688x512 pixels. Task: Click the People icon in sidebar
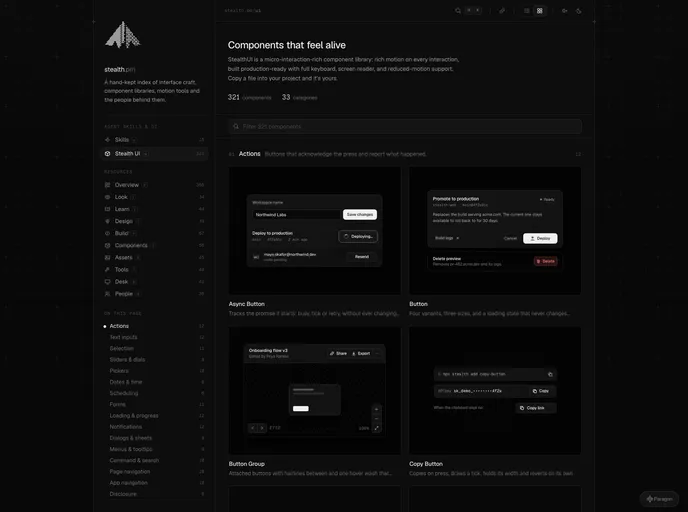[x=108, y=294]
